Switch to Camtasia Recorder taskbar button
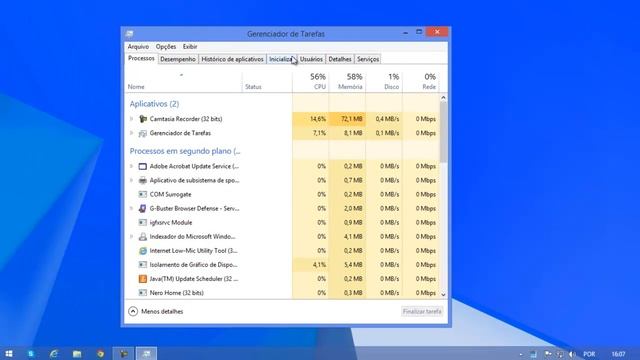This screenshot has height=360, width=640. [123, 353]
